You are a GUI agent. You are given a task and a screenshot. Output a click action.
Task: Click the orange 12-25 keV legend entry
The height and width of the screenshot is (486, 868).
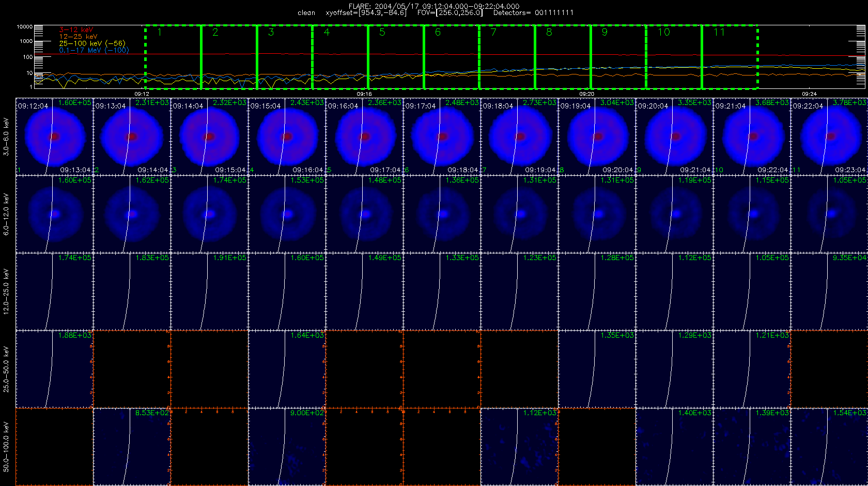(x=78, y=37)
